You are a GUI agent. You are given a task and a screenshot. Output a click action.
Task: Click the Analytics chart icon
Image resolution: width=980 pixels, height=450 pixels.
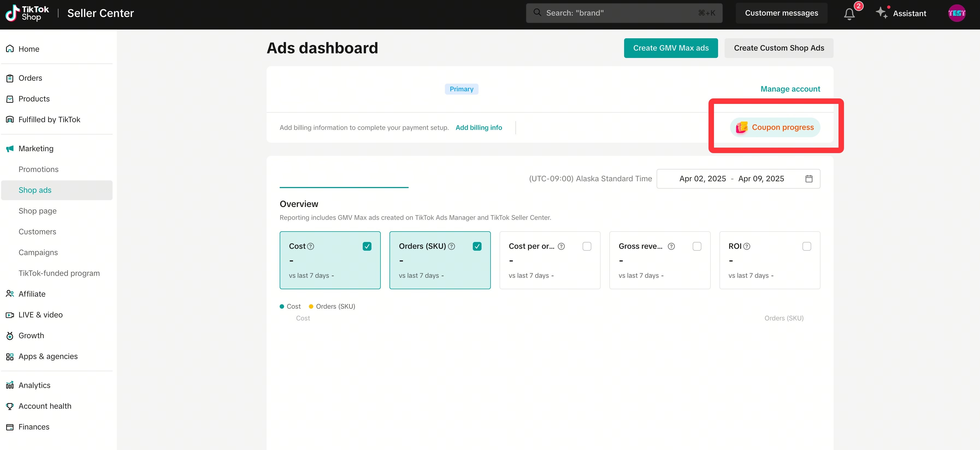click(10, 385)
